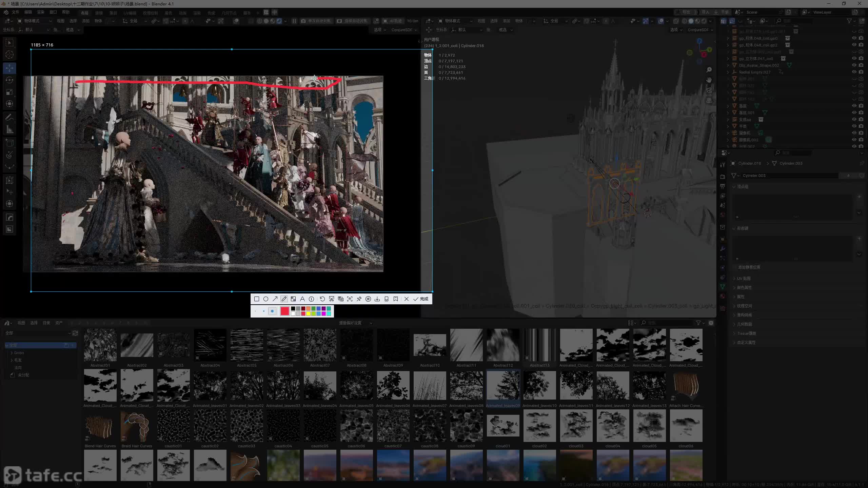Image resolution: width=868 pixels, height=488 pixels.
Task: Open the 文件 menu
Action: pos(16,12)
